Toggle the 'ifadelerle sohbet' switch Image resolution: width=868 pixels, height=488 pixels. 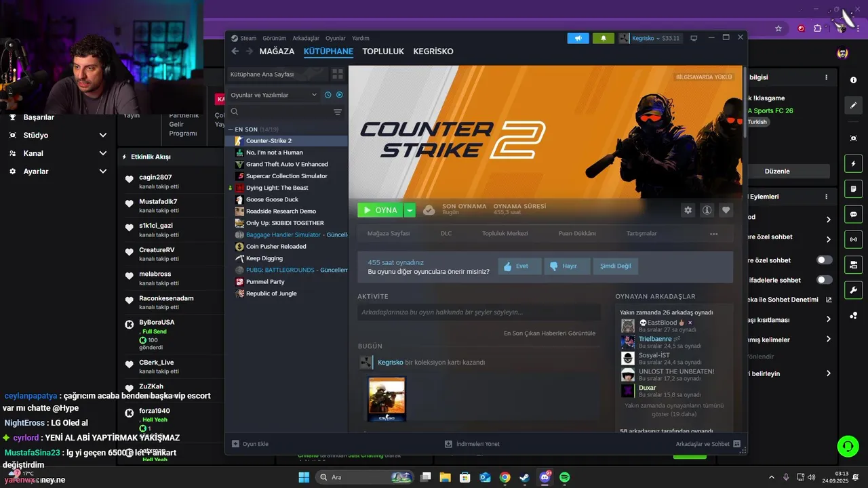(825, 279)
